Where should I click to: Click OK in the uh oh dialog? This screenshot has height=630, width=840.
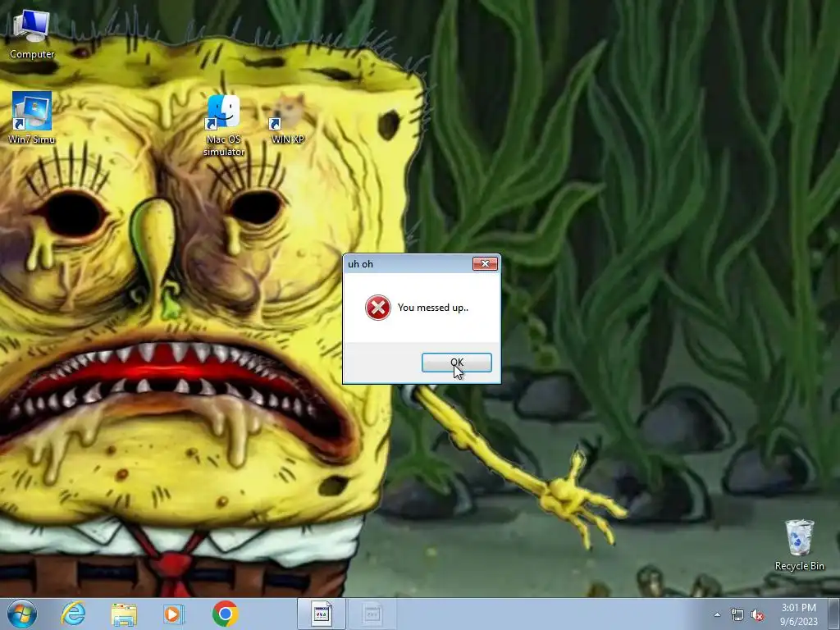pyautogui.click(x=456, y=363)
